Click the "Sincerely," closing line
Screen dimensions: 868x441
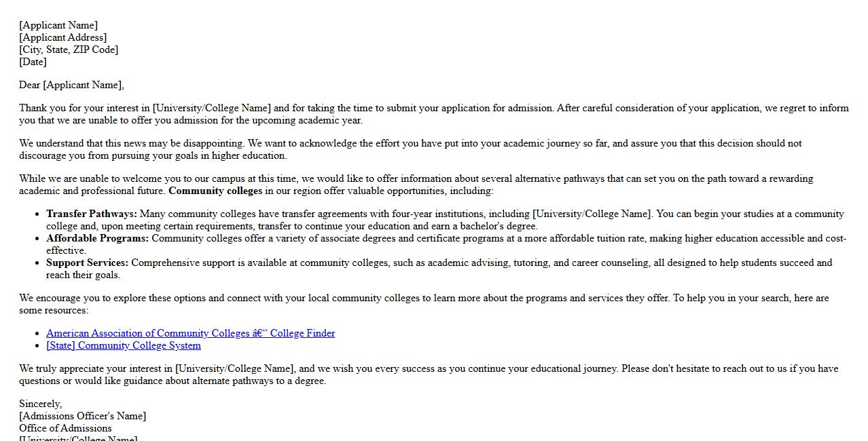(x=40, y=404)
